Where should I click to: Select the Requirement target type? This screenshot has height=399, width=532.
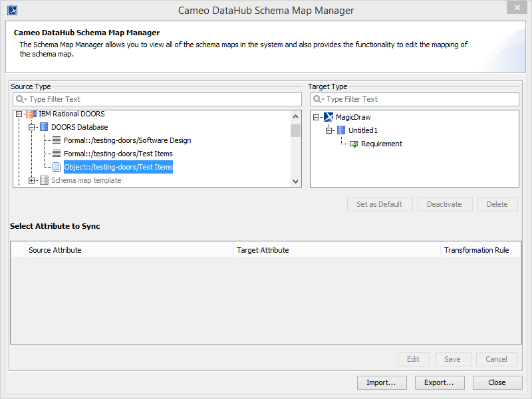(x=381, y=144)
